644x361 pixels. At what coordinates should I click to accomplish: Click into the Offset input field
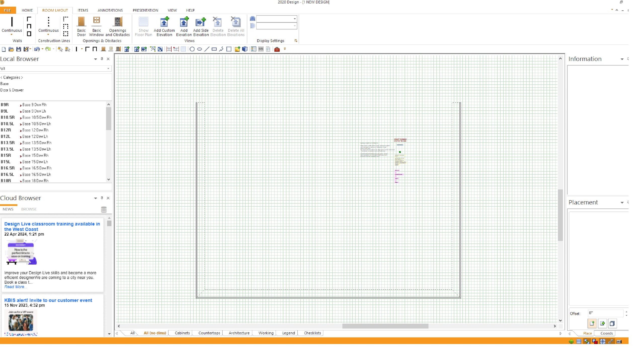point(605,313)
